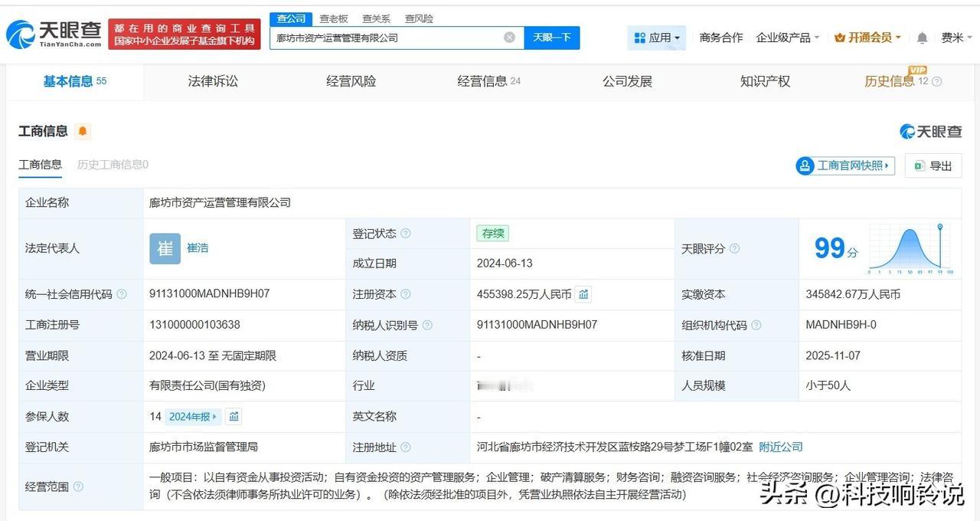Viewport: 980px width, 521px height.
Task: Click the 企业类型 value 有限责任公司(国有独资)
Action: [207, 386]
